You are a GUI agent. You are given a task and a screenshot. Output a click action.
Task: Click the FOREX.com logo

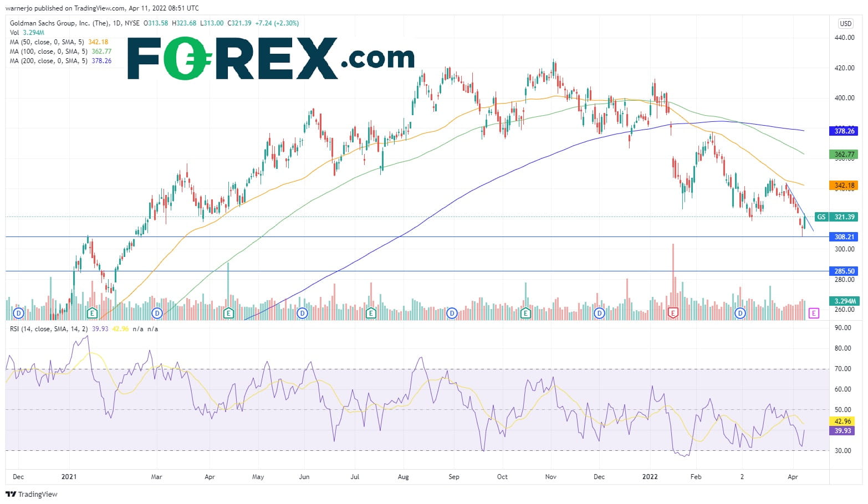click(270, 58)
